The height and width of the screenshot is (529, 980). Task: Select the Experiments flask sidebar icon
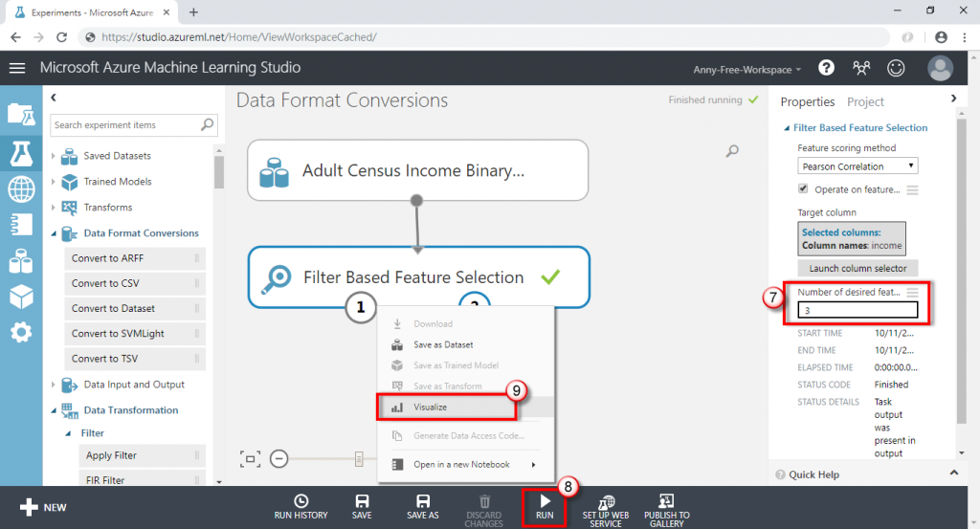point(21,152)
